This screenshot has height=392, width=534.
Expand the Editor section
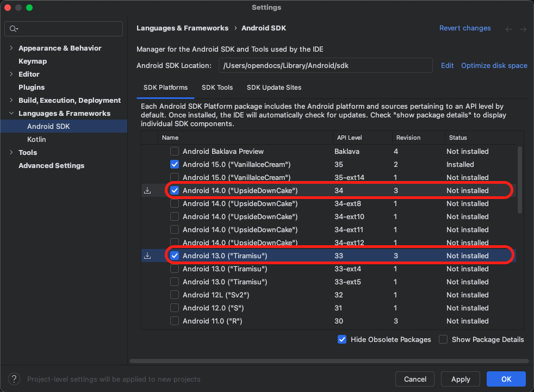(x=11, y=74)
